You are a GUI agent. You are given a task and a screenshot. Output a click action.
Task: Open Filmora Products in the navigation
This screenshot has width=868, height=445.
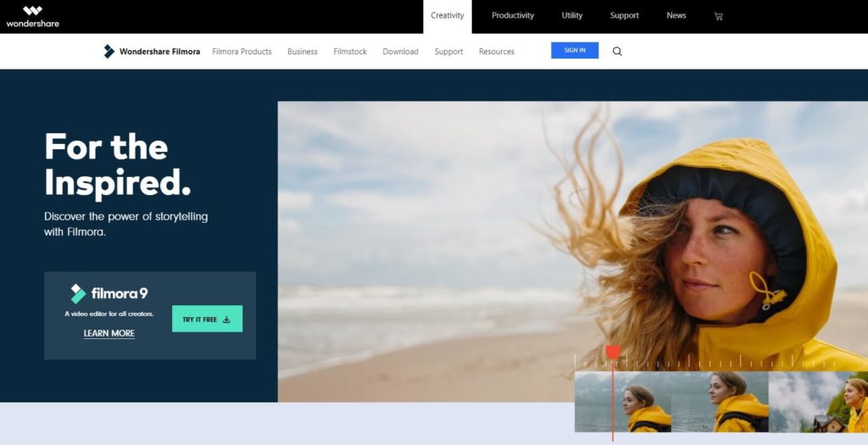[242, 52]
